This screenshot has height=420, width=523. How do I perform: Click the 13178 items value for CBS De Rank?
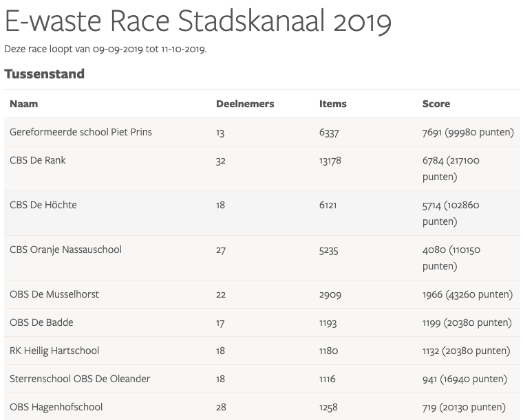[x=330, y=161]
